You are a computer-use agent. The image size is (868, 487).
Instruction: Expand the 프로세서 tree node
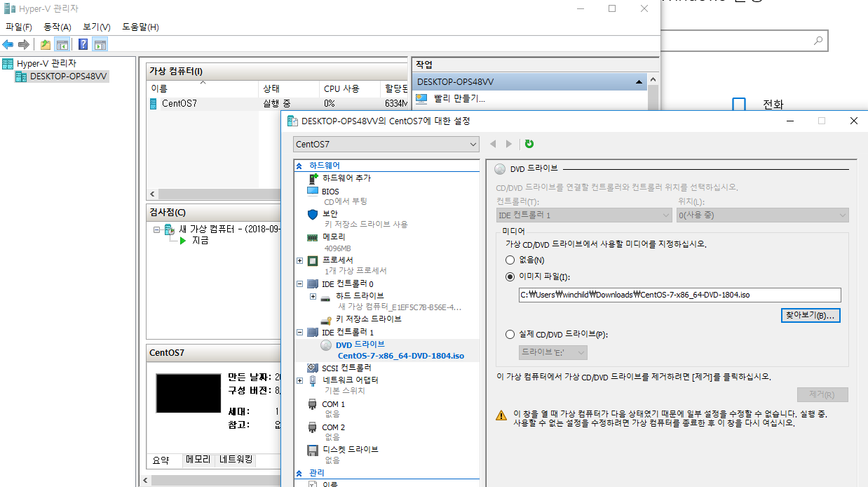[x=300, y=260]
